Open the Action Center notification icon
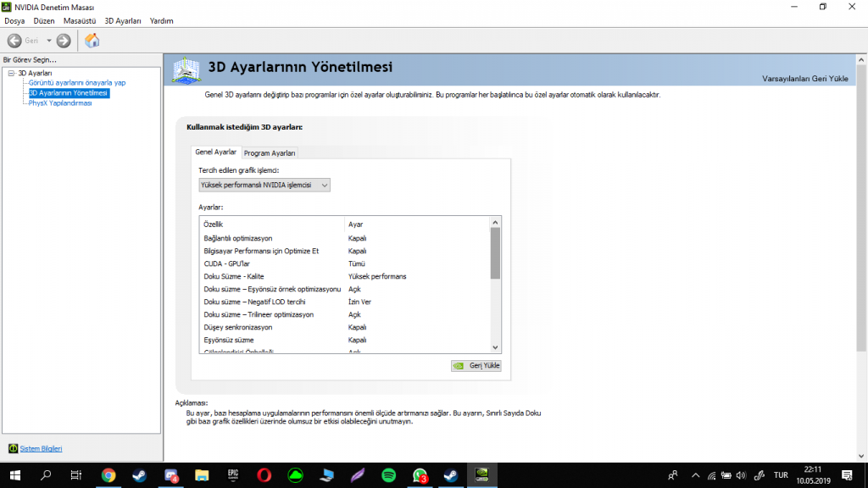Image resolution: width=868 pixels, height=488 pixels. coord(847,475)
